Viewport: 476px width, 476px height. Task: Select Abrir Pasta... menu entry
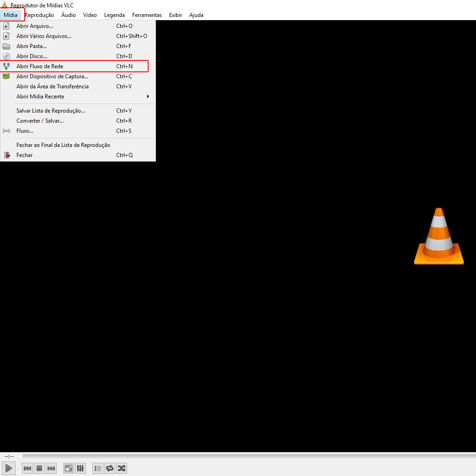coord(78,46)
